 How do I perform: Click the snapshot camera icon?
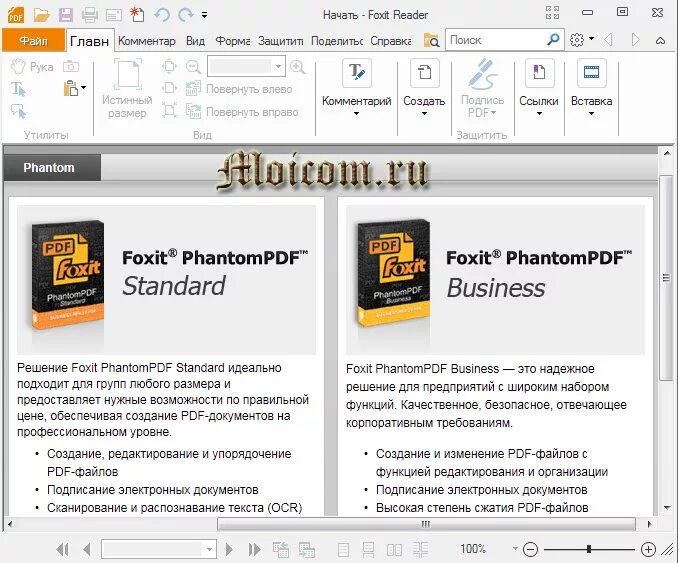click(x=71, y=66)
